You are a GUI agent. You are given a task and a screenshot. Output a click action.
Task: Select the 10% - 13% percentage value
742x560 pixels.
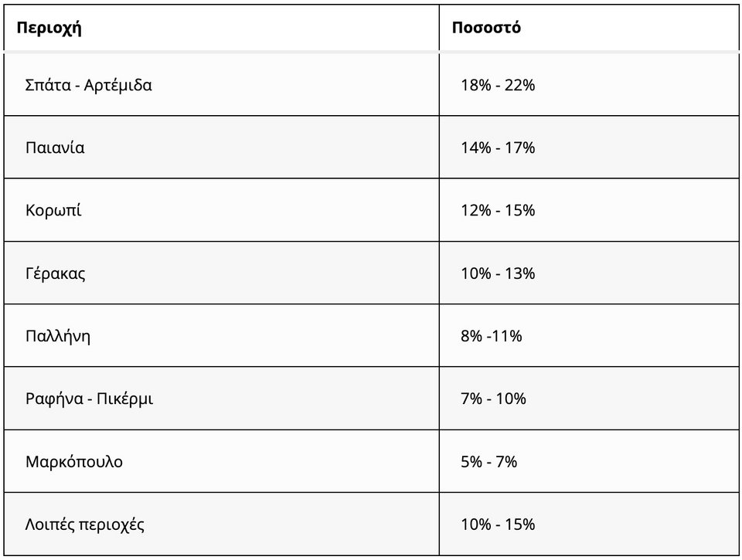[x=498, y=273]
